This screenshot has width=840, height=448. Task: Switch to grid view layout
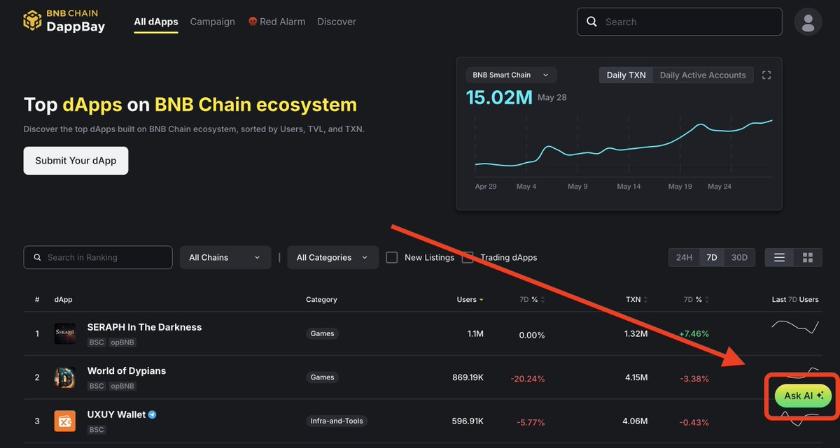pos(807,258)
